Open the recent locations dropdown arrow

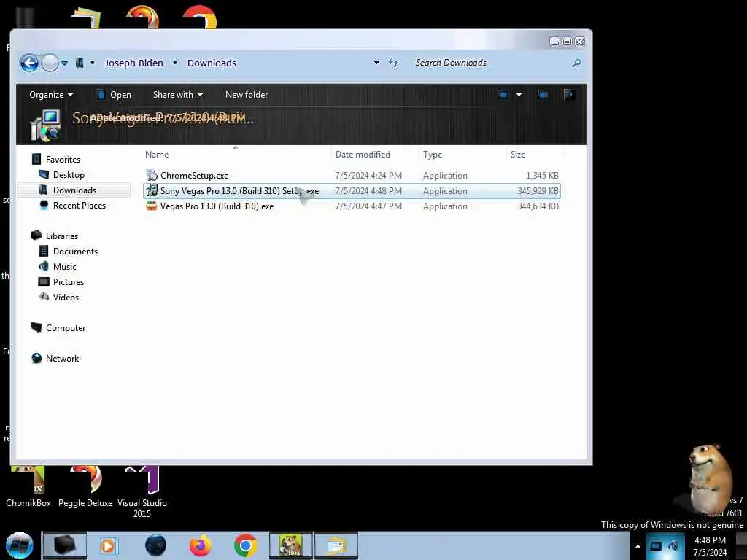point(64,63)
